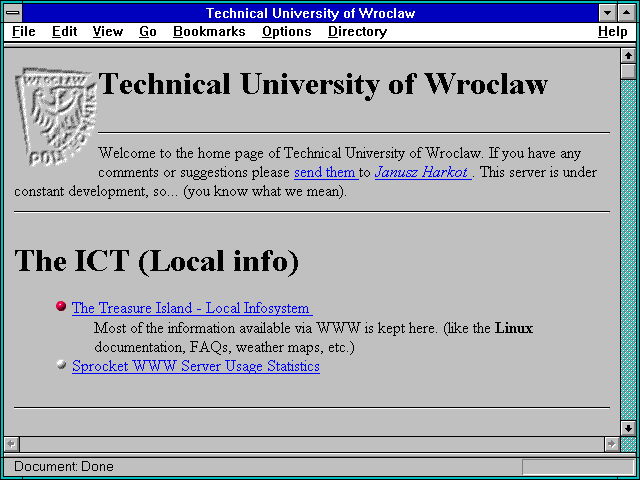Open the Help menu

[613, 32]
